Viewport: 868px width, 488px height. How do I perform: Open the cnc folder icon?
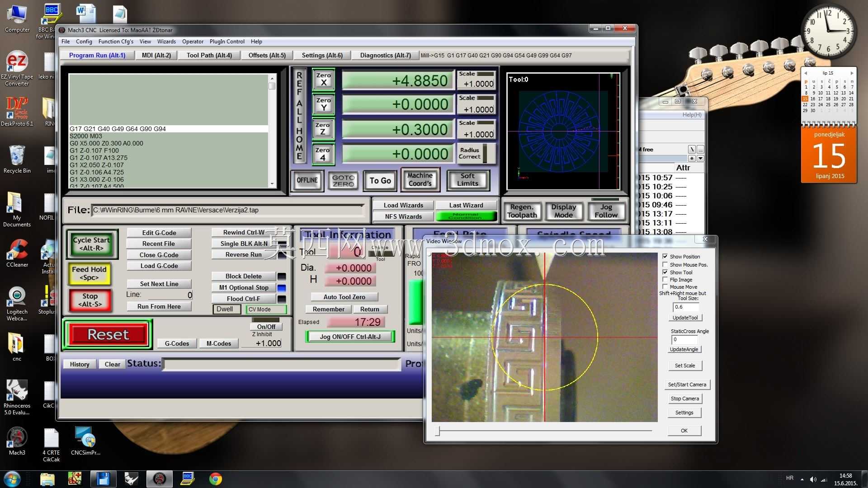tap(17, 347)
